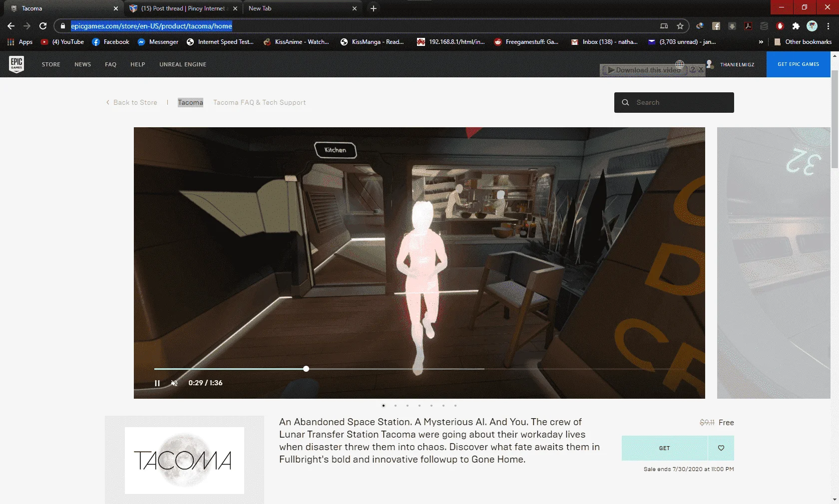Close the Tacoma browser tab
The height and width of the screenshot is (504, 839).
[x=116, y=8]
